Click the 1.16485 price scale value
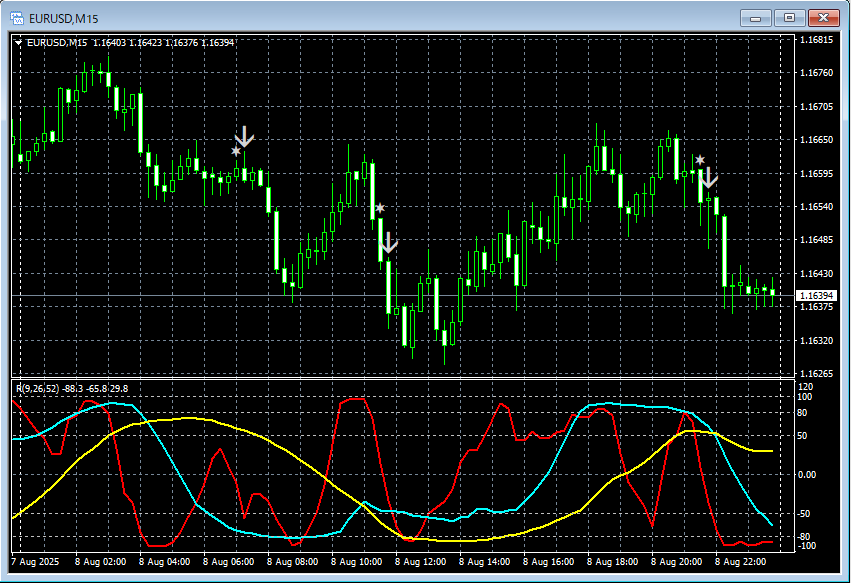The image size is (852, 583). 817,240
